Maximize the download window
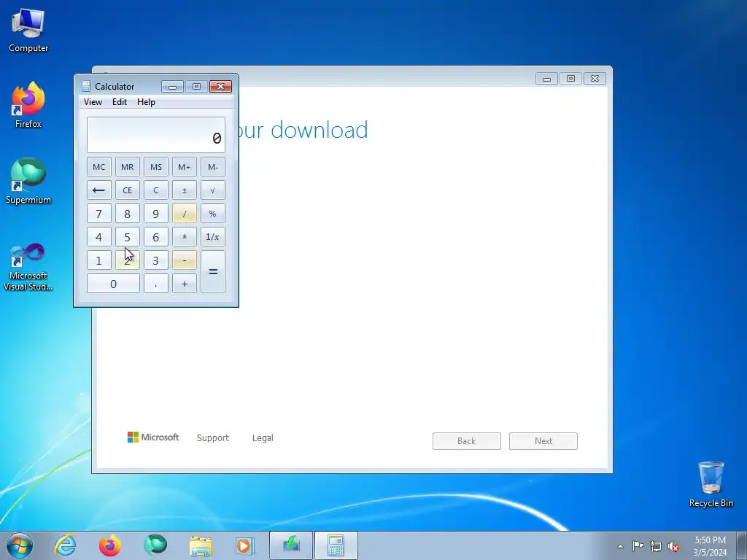747x560 pixels. coord(570,78)
